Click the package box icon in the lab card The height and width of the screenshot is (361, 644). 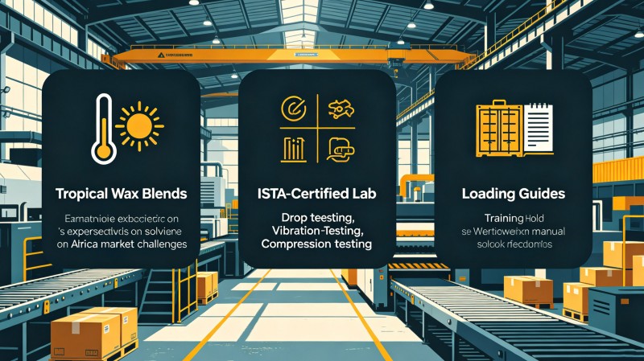[341, 150]
